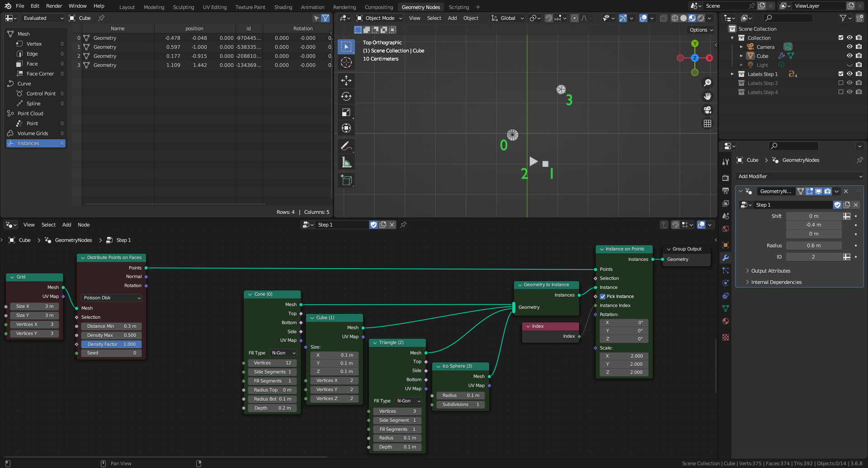Open the Modifiers wrench properties tab
This screenshot has width=868, height=468.
coord(726,258)
